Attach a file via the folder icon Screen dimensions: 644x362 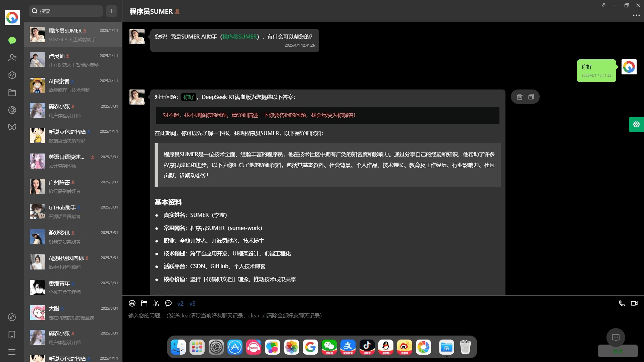[144, 303]
